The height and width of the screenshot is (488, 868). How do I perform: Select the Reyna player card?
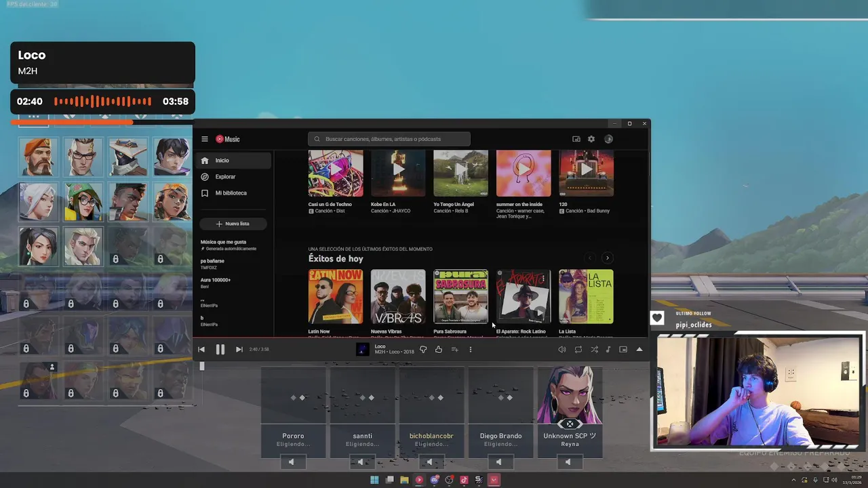(x=570, y=412)
